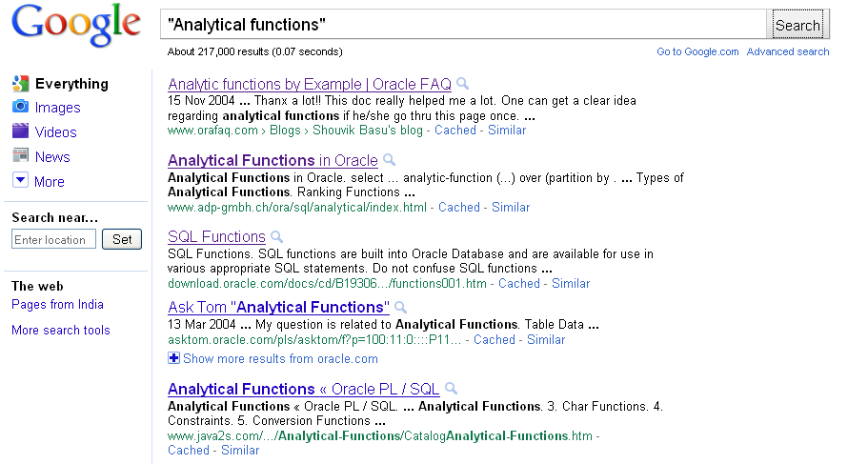Click magnifier icon beside Ask Tom result

click(x=400, y=308)
